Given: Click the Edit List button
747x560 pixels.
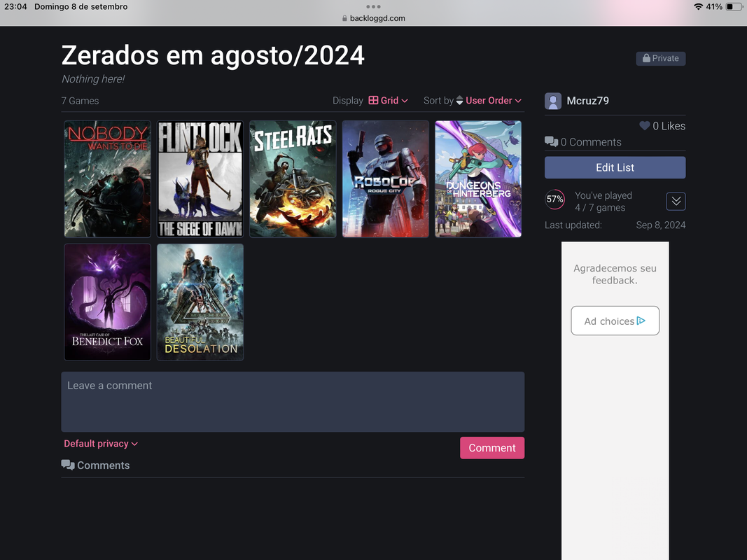Looking at the screenshot, I should click(x=615, y=167).
